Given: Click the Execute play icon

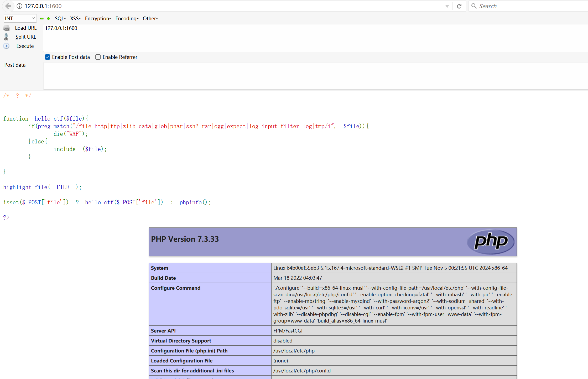Looking at the screenshot, I should click(7, 46).
